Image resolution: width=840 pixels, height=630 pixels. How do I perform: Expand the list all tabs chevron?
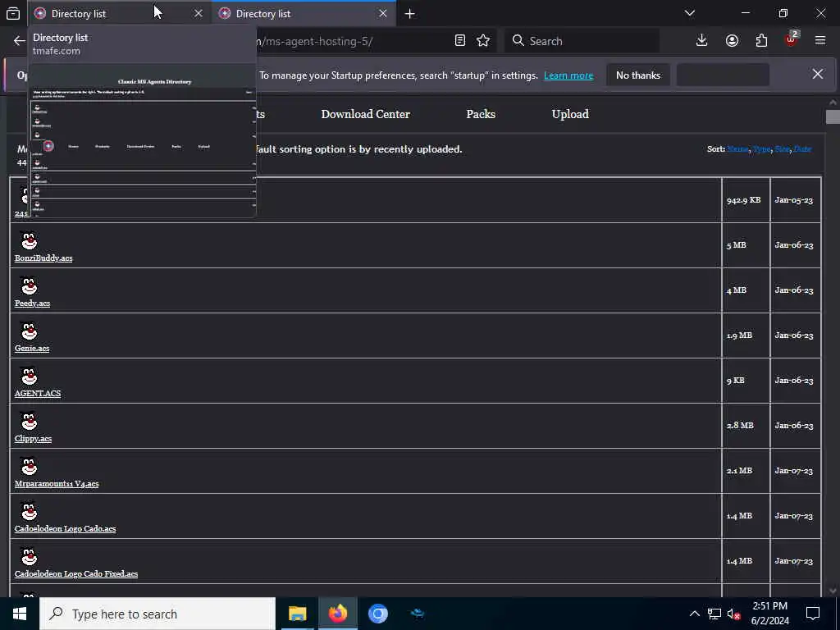click(x=689, y=13)
